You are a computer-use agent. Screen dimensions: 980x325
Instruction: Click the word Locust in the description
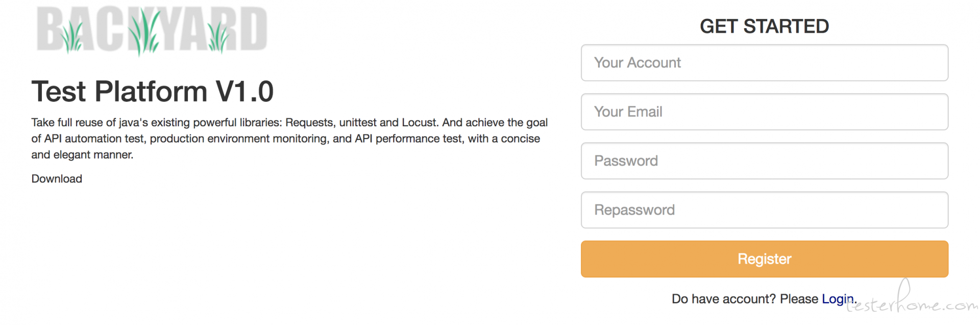(x=419, y=123)
